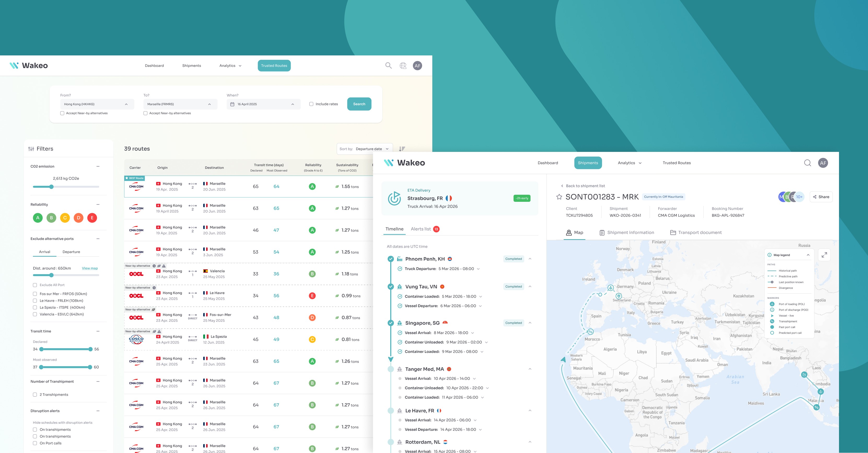
Task: Switch to Departure alternative ports
Action: 71,252
